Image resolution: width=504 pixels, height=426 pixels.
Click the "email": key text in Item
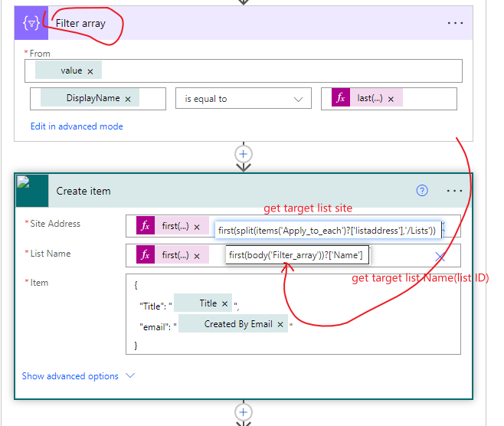point(155,327)
